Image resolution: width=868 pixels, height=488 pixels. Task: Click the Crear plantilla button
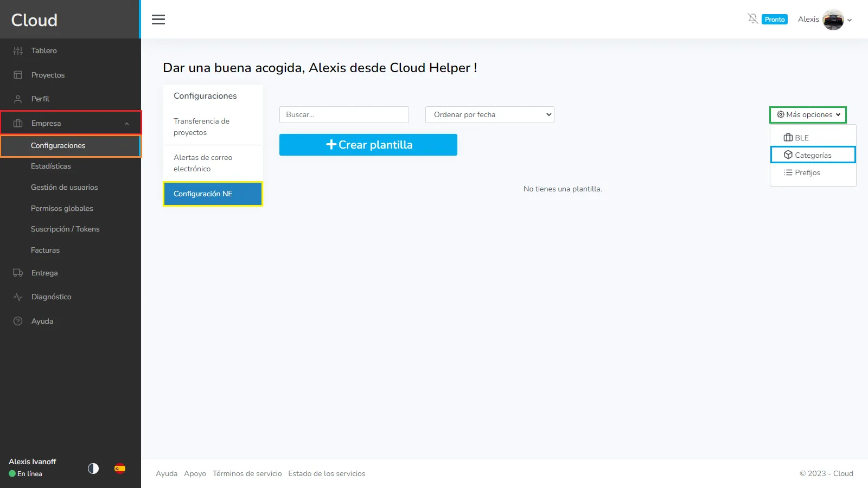coord(368,145)
